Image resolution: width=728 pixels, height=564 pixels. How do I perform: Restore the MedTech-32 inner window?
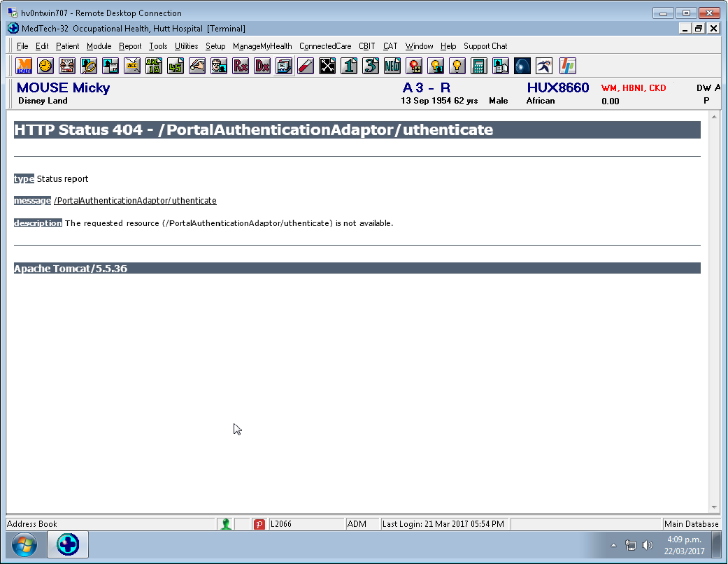pyautogui.click(x=699, y=28)
